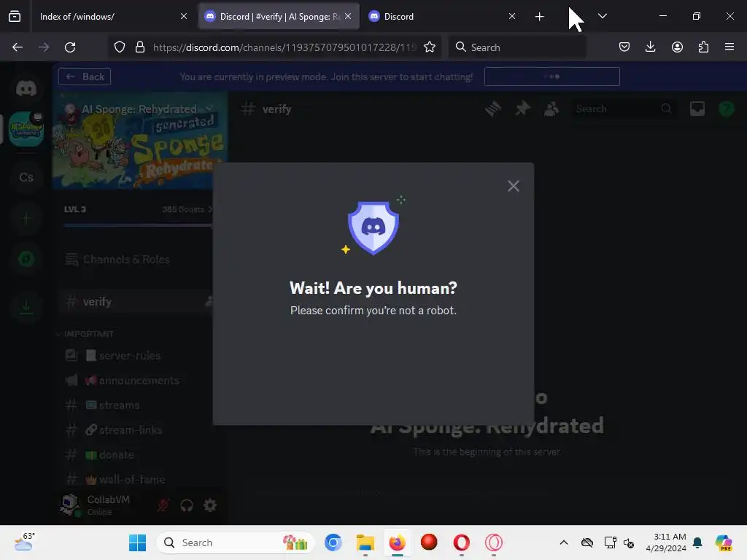The width and height of the screenshot is (747, 560).
Task: Click the Back button in preview banner
Action: [x=85, y=77]
